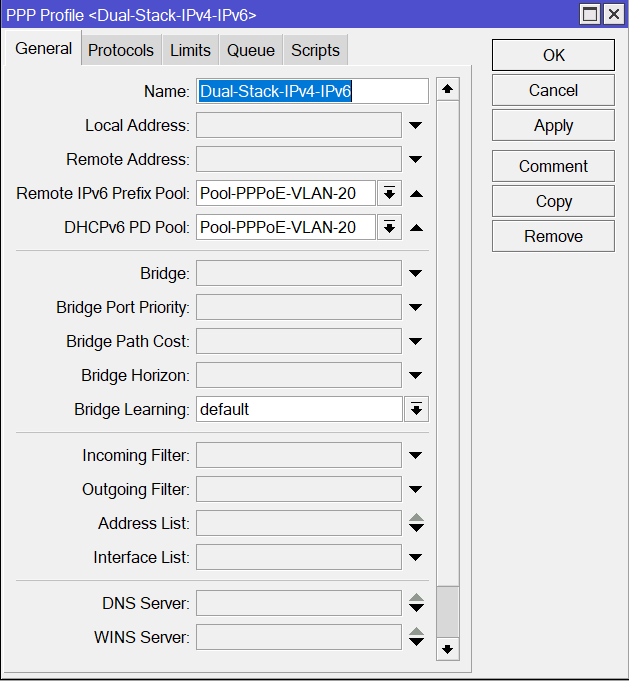The height and width of the screenshot is (681, 629).
Task: Collapse the DHCPv6 PD Pool field
Action: point(416,228)
